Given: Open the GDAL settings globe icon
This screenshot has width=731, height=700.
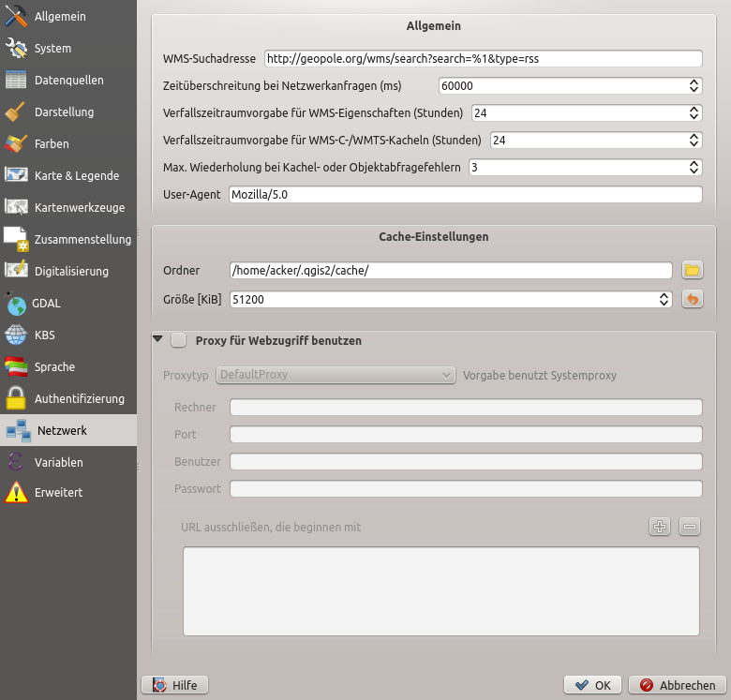Looking at the screenshot, I should [16, 304].
